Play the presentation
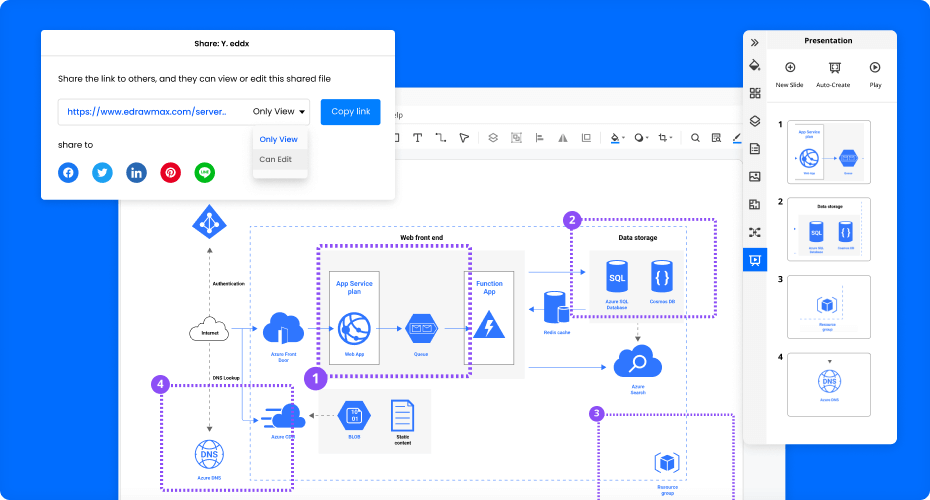The width and height of the screenshot is (930, 500). coord(875,74)
